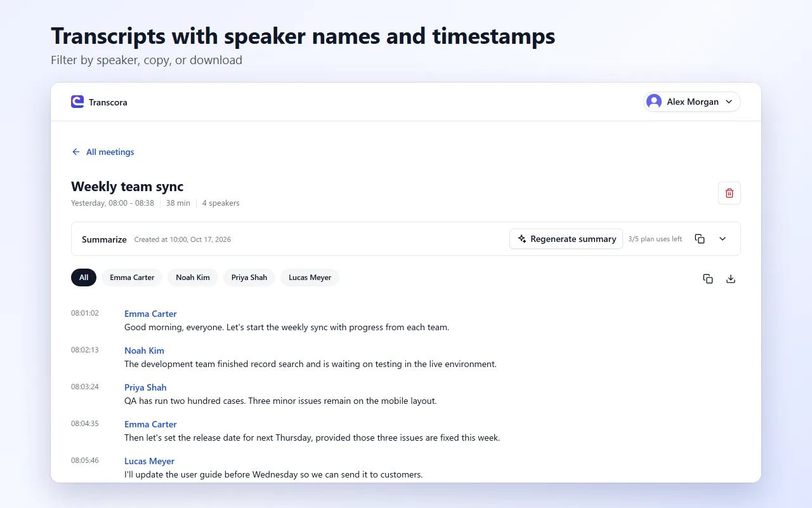The image size is (812, 508).
Task: Click the Priya Shah name at 08:03:24
Action: point(145,387)
